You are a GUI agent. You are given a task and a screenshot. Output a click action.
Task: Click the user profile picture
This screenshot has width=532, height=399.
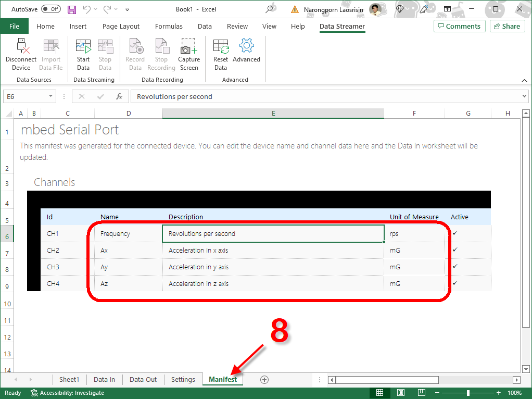(375, 9)
